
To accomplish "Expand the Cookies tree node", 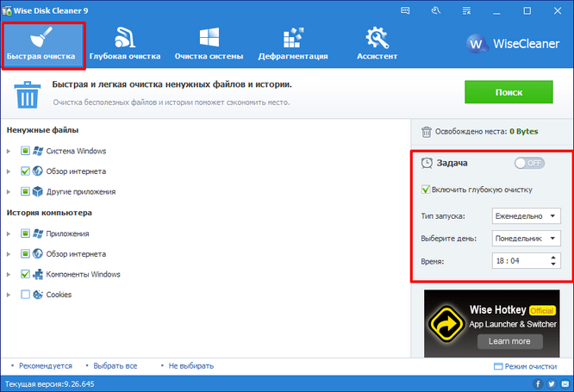I will (x=9, y=295).
